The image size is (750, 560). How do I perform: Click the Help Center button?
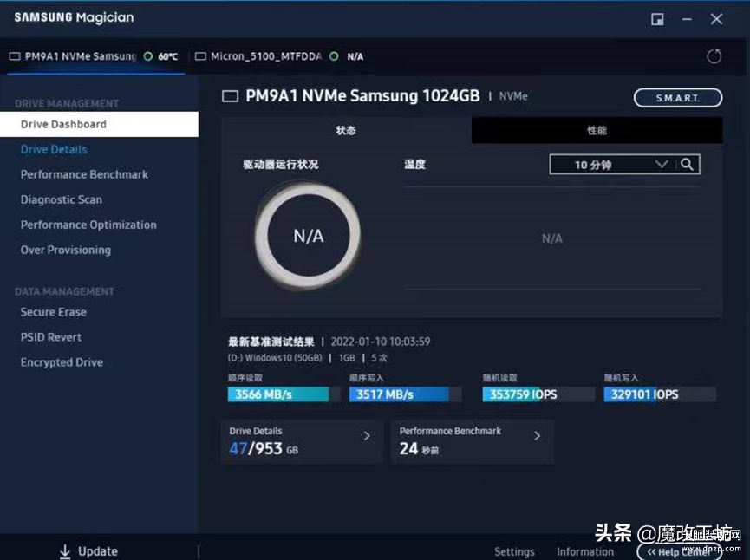click(x=679, y=552)
